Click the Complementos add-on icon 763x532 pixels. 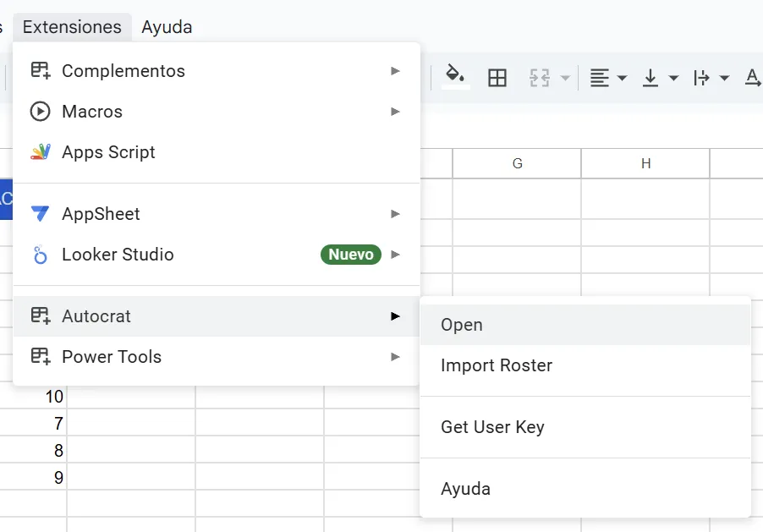41,71
